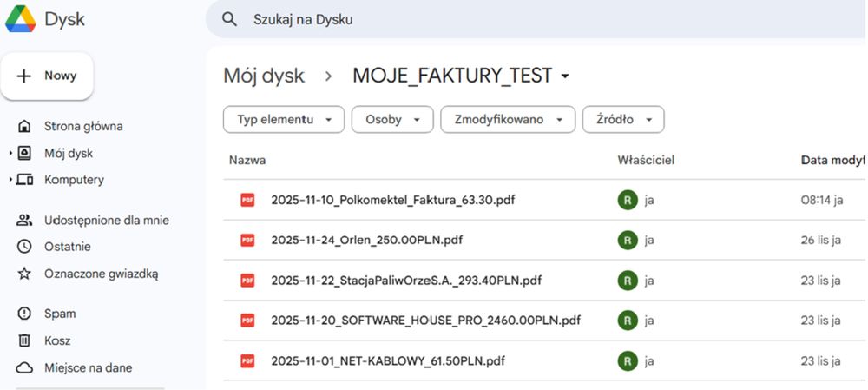Viewport: 868px width, 390px height.
Task: Click the home icon beside Strona główna
Action: tap(24, 126)
